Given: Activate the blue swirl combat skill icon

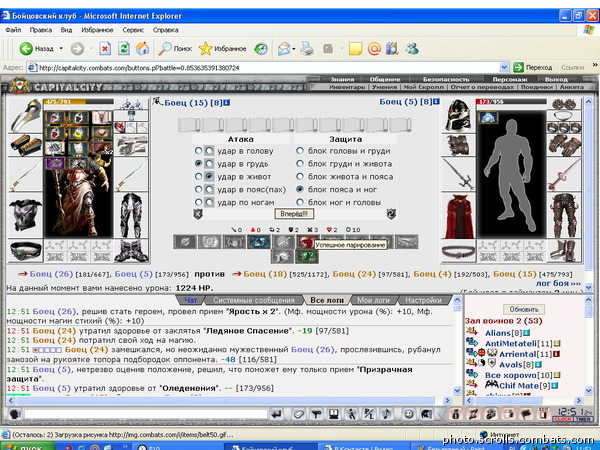Looking at the screenshot, I should tap(259, 242).
